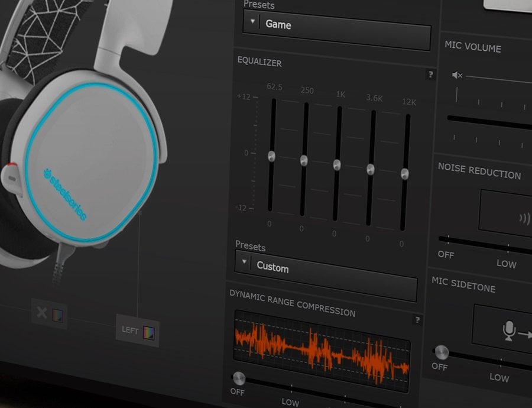The height and width of the screenshot is (408, 532).
Task: Open the LEFT zone color picker swatch
Action: [149, 332]
